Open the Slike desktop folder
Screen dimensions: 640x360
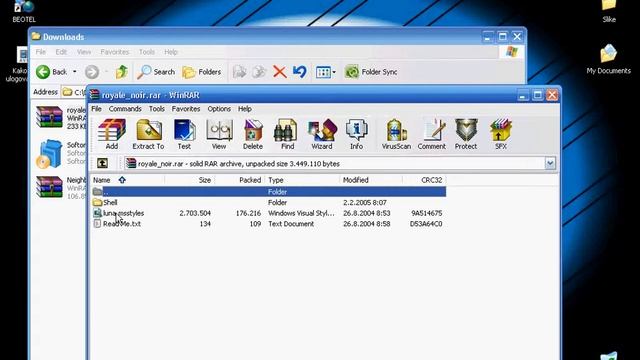609,11
